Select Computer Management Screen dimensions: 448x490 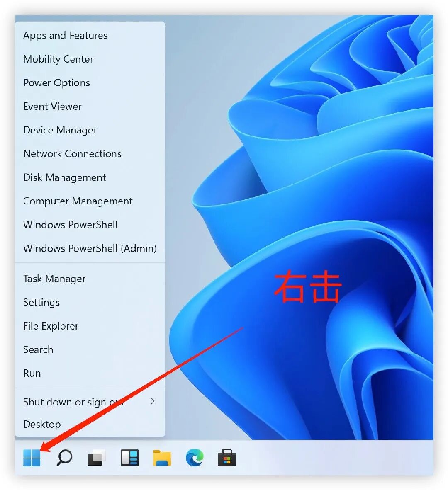tap(78, 201)
